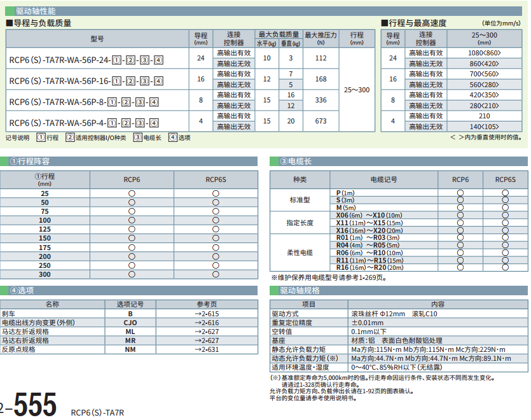Click the ④选项 section header

pos(128,291)
